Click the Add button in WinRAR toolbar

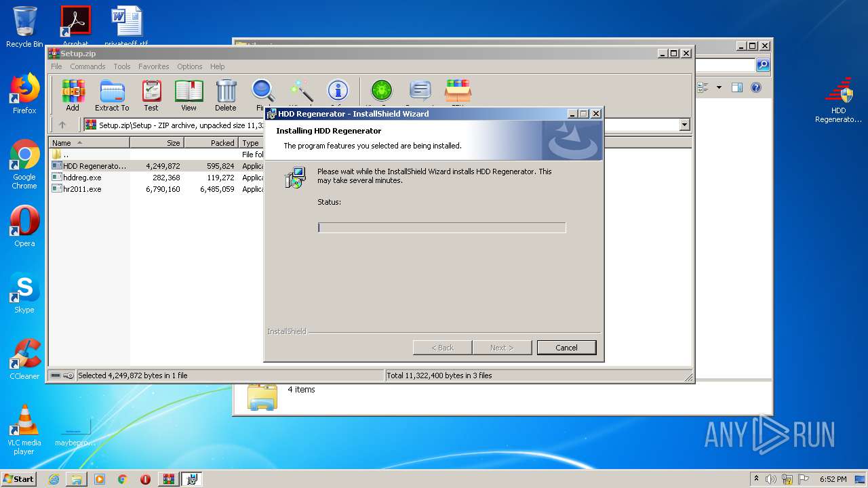73,95
